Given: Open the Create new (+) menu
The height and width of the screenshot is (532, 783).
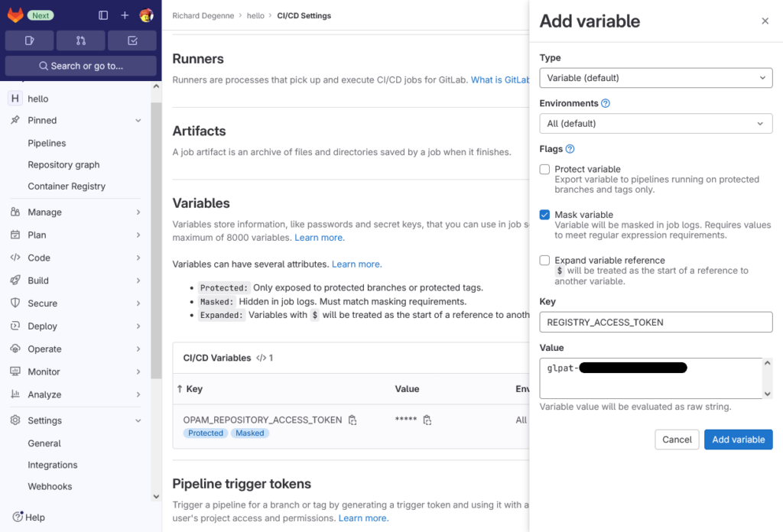Looking at the screenshot, I should click(x=125, y=15).
